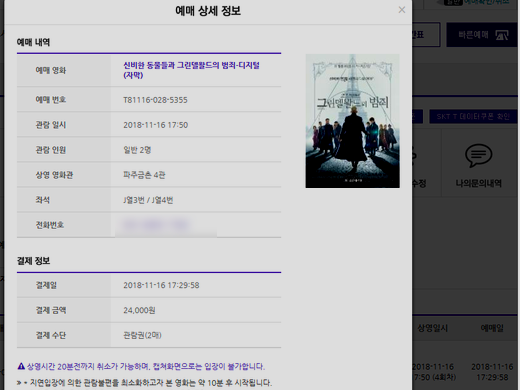Image resolution: width=520 pixels, height=390 pixels.
Task: Click the movie poster thumbnail
Action: 352,121
